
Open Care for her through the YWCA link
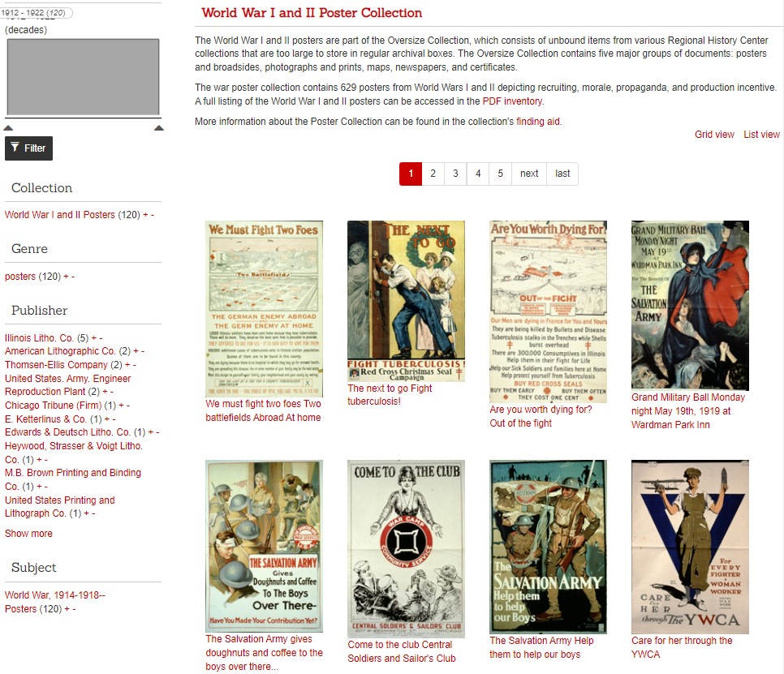[x=682, y=647]
